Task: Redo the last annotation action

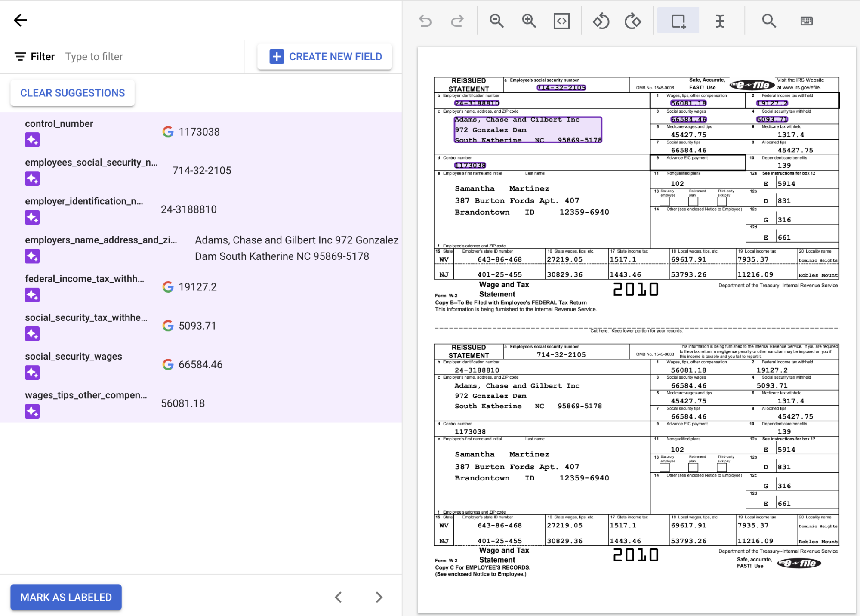Action: pos(457,20)
